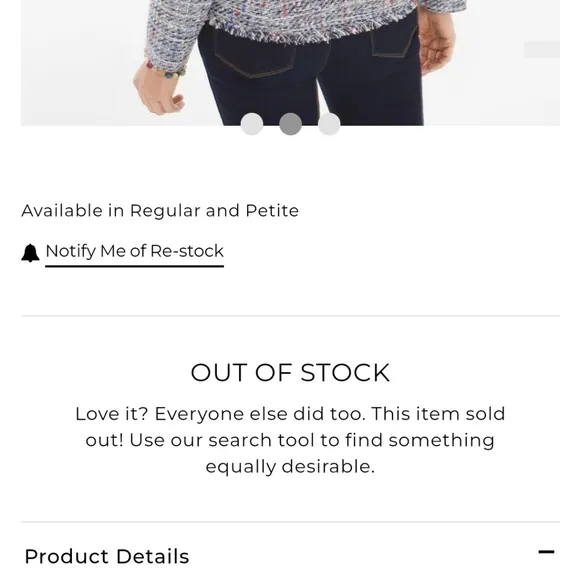Viewport: 580px width, 580px height.
Task: Select the first image carousel dot
Action: point(252,124)
